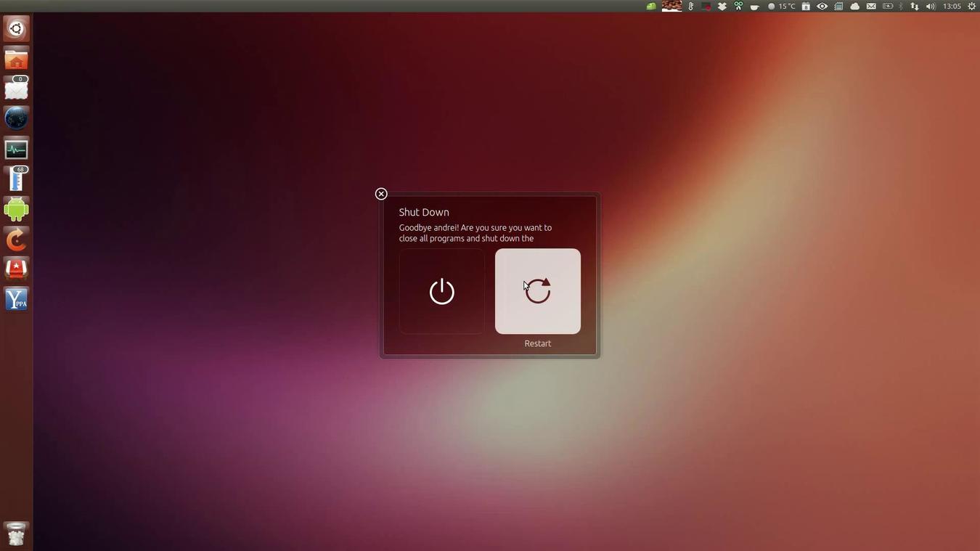Expand the 15°C weather indicator
Image resolution: width=980 pixels, height=551 pixels.
(x=782, y=7)
